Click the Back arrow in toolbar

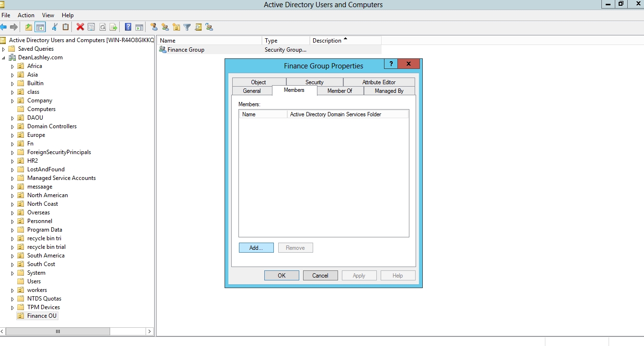pyautogui.click(x=4, y=27)
